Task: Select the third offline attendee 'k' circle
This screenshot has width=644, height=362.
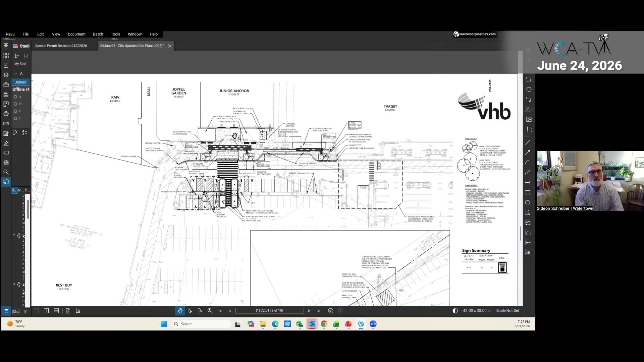Action: coord(15,111)
